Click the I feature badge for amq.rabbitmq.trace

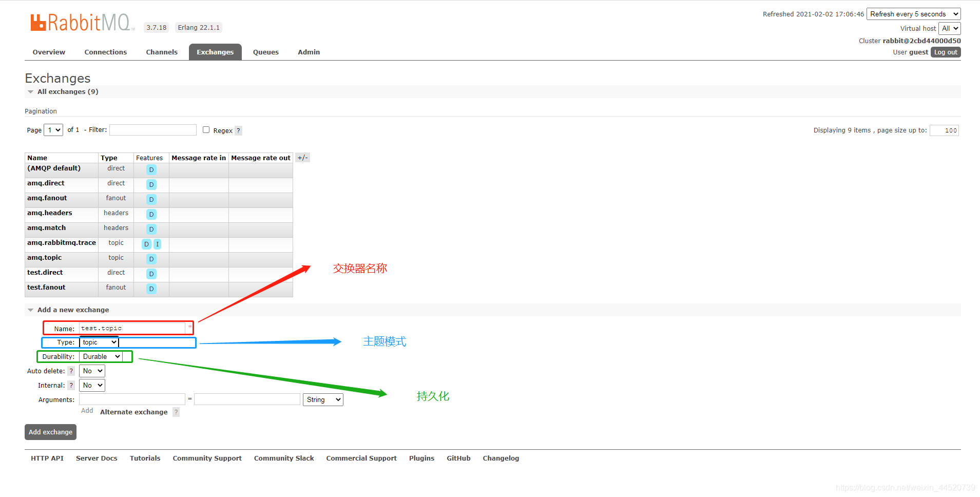coord(158,244)
